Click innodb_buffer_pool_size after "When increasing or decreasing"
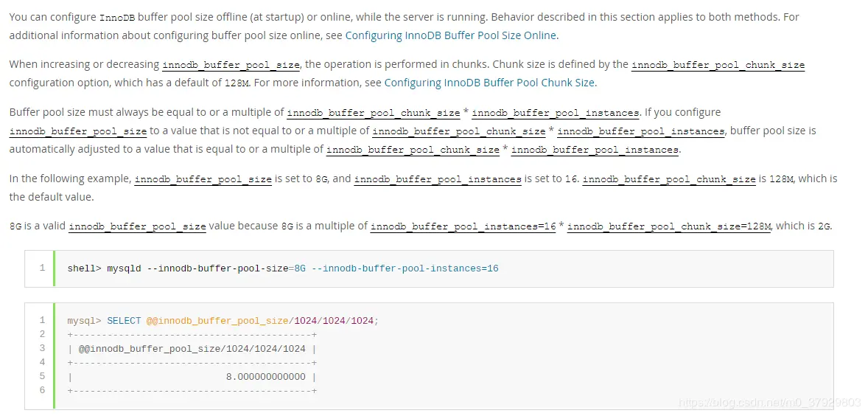Viewport: 868px width, 416px height. (231, 65)
